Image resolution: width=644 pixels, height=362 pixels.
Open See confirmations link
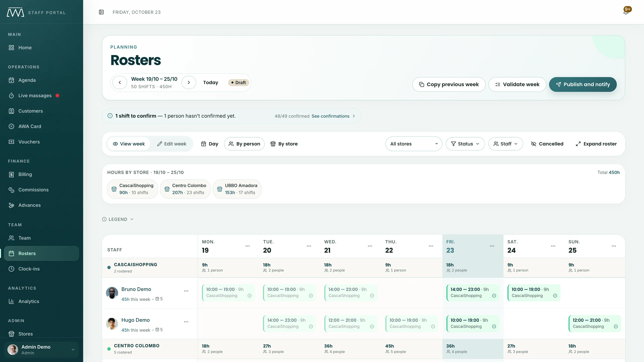[333, 116]
